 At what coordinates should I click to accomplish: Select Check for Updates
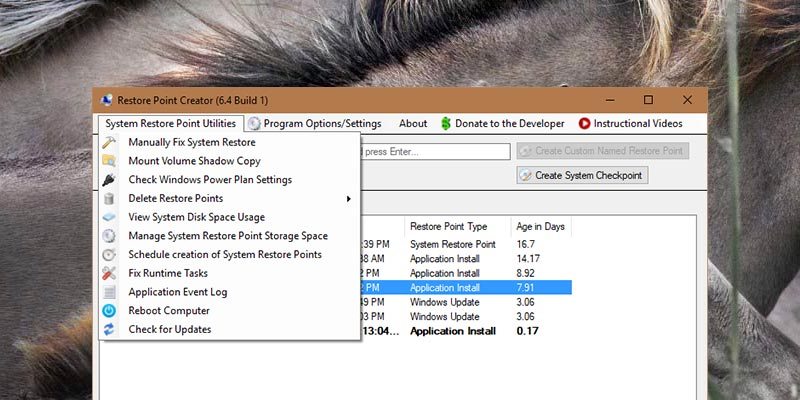click(x=230, y=330)
